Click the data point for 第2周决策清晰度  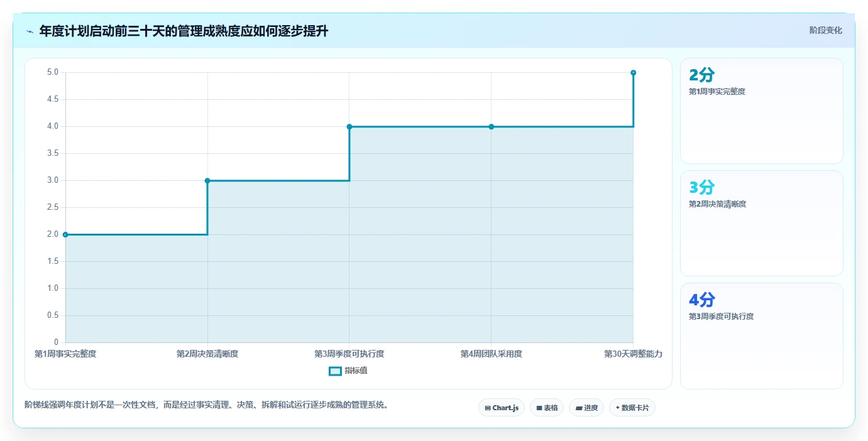pyautogui.click(x=207, y=180)
